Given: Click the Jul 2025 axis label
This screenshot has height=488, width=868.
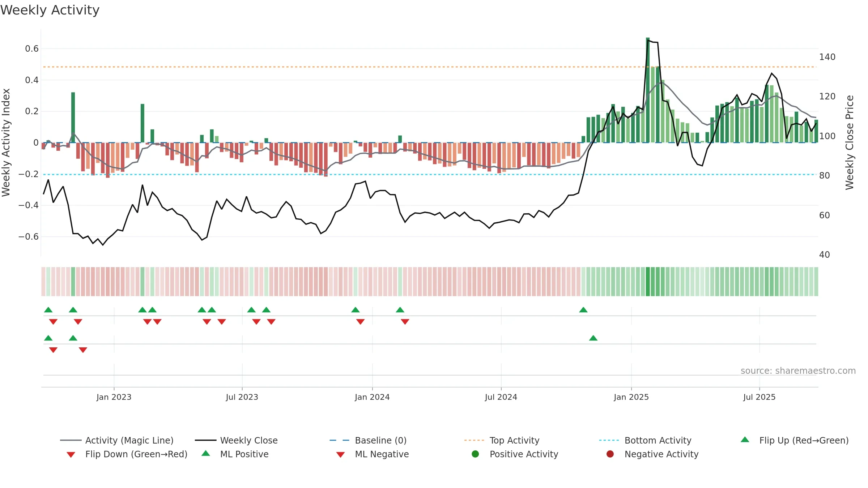Looking at the screenshot, I should point(759,397).
